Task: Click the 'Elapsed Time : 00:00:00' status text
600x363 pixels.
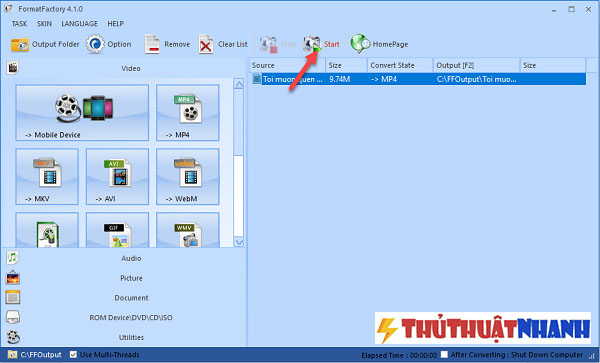Action: 399,355
